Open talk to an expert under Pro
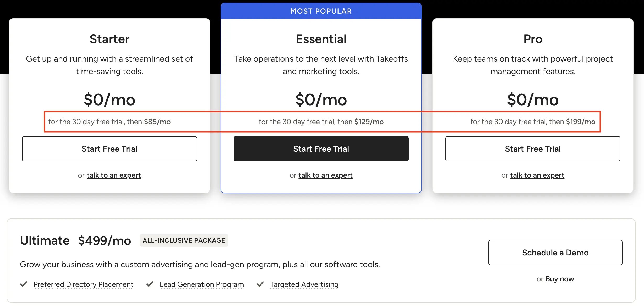This screenshot has width=644, height=307. pyautogui.click(x=537, y=175)
